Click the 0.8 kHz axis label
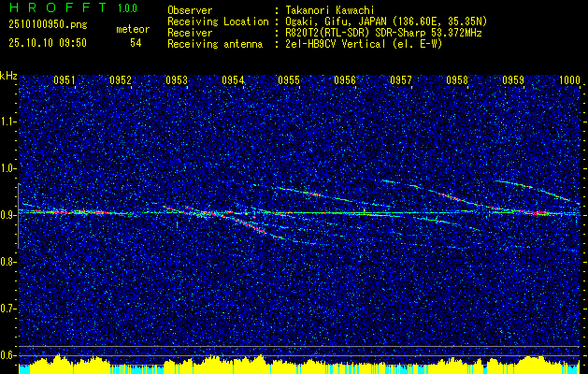Viewport: 588px width, 374px height. click(8, 262)
